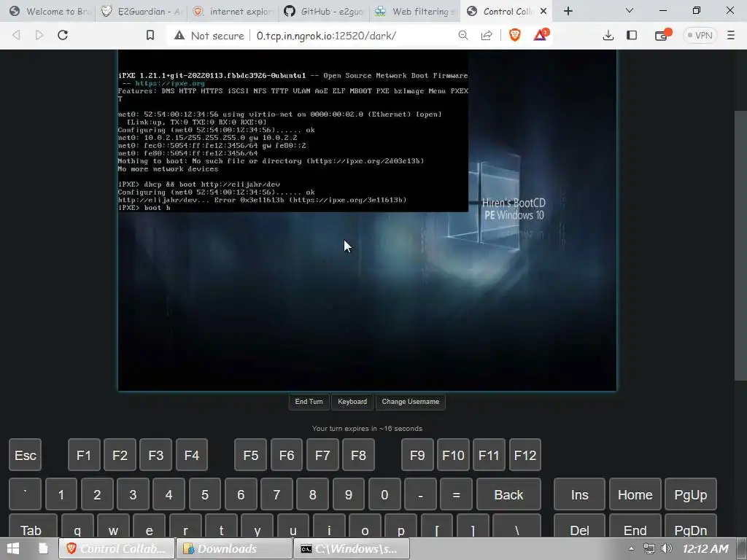Click the remote VM screen display

(367, 220)
